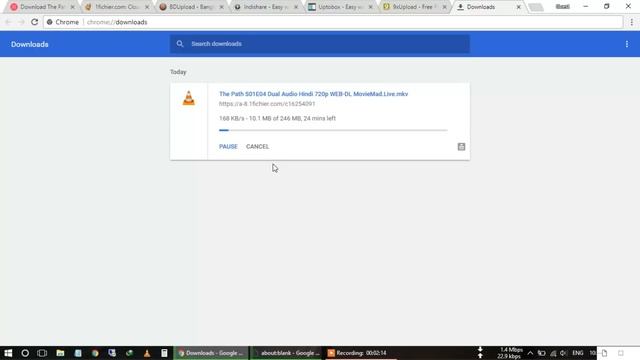
Task: Click the Today date heading
Action: 178,72
